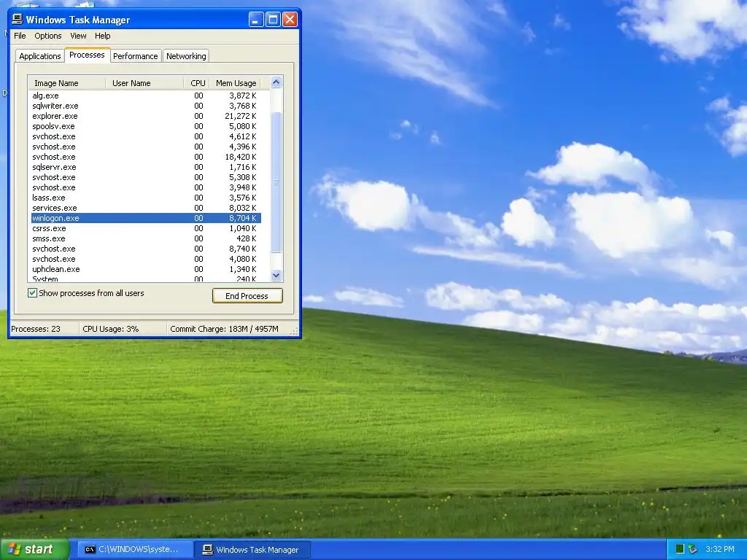Screen dimensions: 747x560
Task: Open the File menu
Action: pos(20,36)
